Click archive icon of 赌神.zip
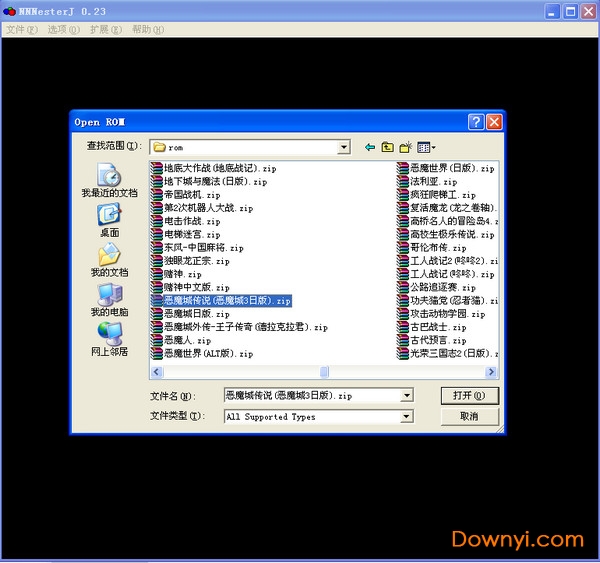This screenshot has width=600, height=563. 157,274
